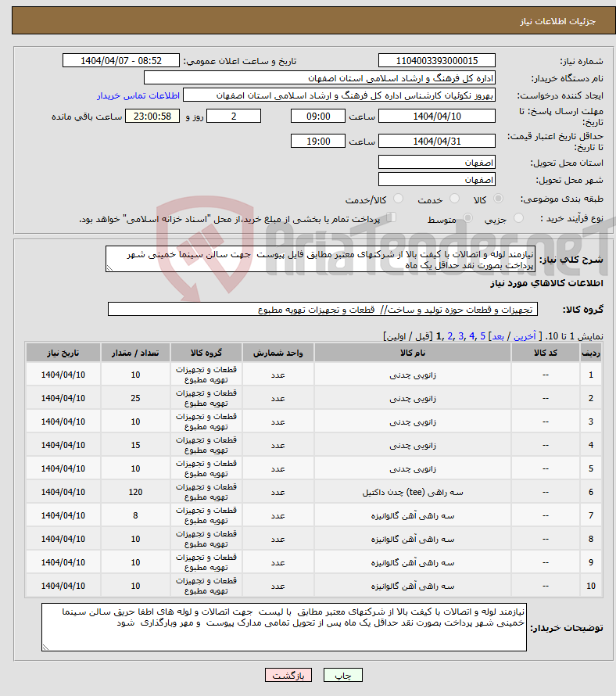Toggle the treasury documents payment checkbox

point(391,217)
